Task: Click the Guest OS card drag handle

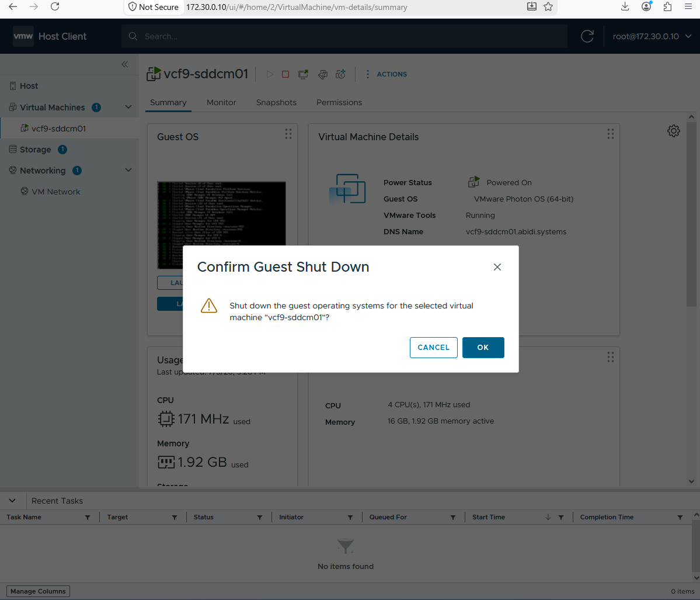Action: pos(288,134)
